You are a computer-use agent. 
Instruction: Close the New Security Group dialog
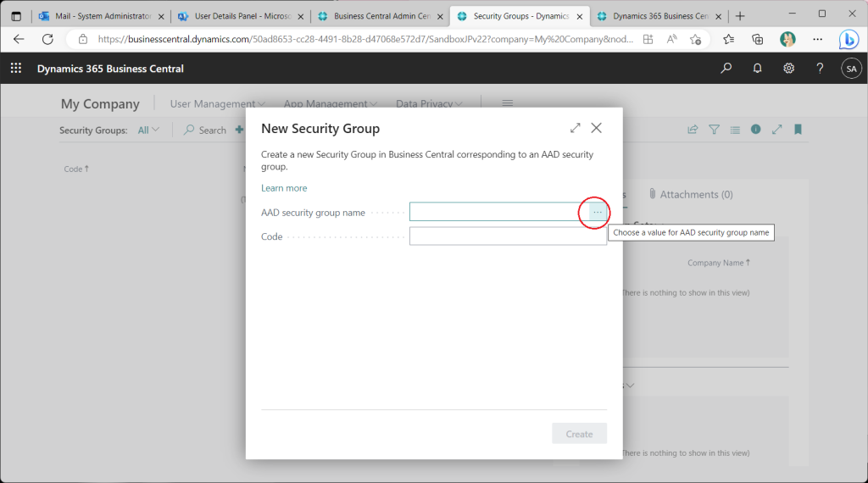point(596,128)
